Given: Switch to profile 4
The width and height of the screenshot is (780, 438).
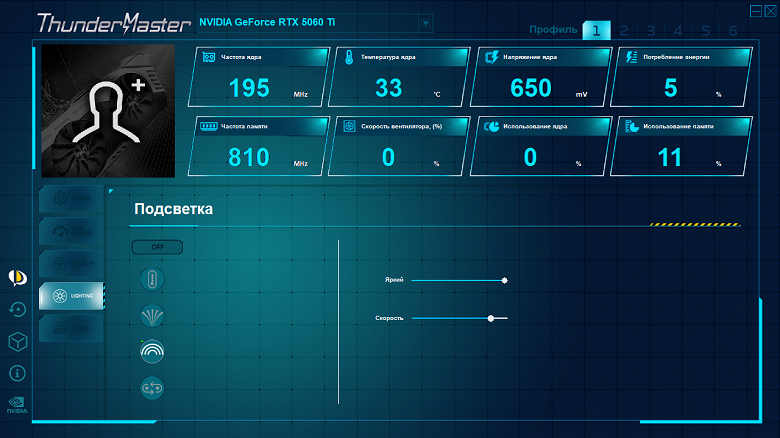Looking at the screenshot, I should click(x=678, y=31).
